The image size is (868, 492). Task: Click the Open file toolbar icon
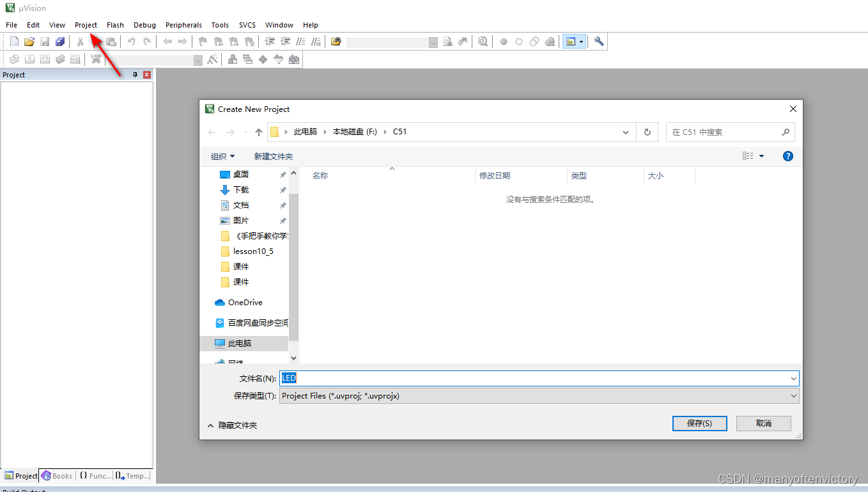pos(29,42)
